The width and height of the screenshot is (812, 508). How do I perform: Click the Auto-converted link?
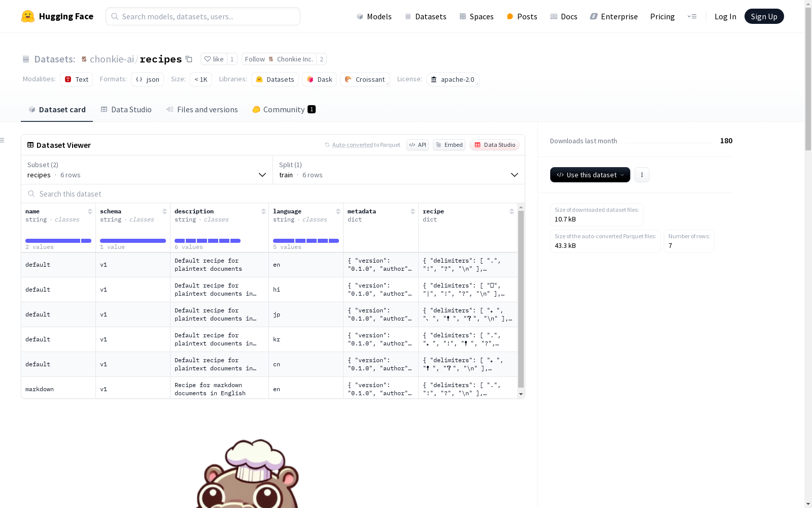[352, 145]
